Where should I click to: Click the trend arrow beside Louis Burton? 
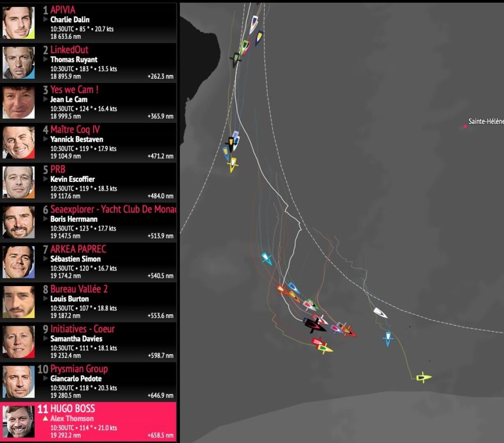click(x=46, y=299)
